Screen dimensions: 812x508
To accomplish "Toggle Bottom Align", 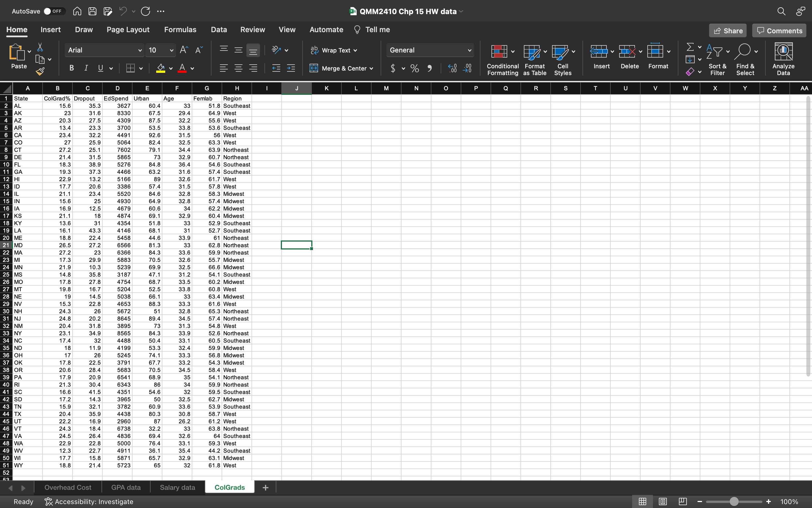I will click(253, 50).
